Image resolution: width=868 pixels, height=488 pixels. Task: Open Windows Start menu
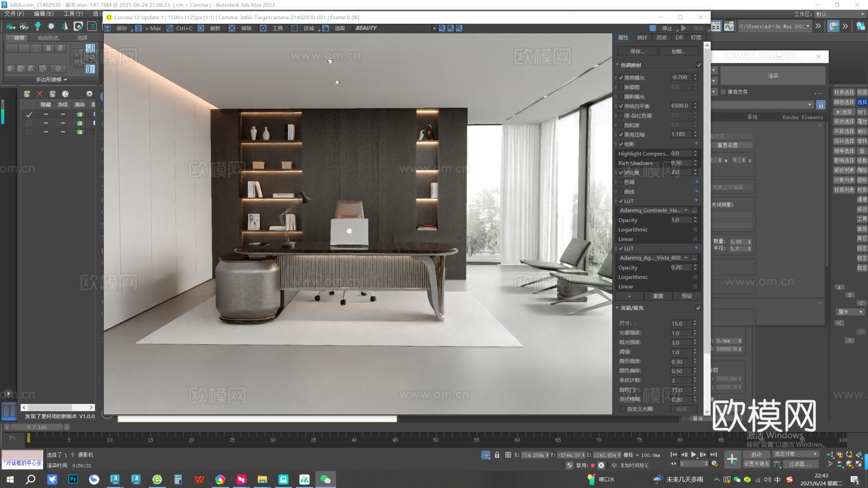10,479
